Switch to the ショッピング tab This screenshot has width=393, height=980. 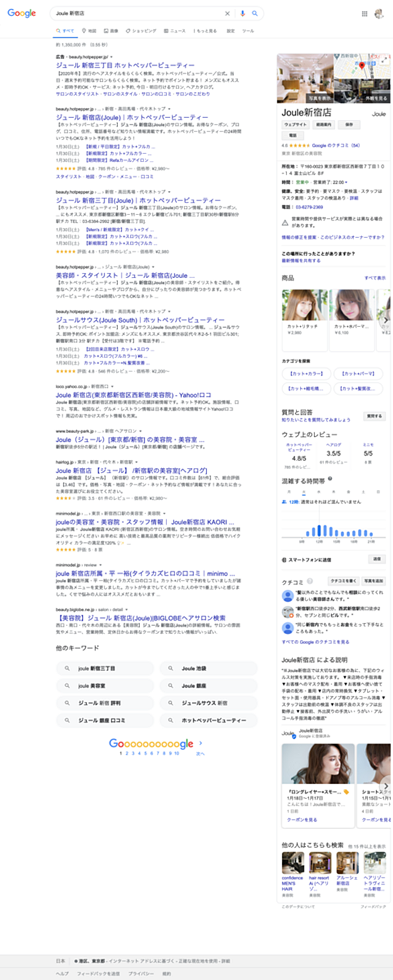coord(140,31)
